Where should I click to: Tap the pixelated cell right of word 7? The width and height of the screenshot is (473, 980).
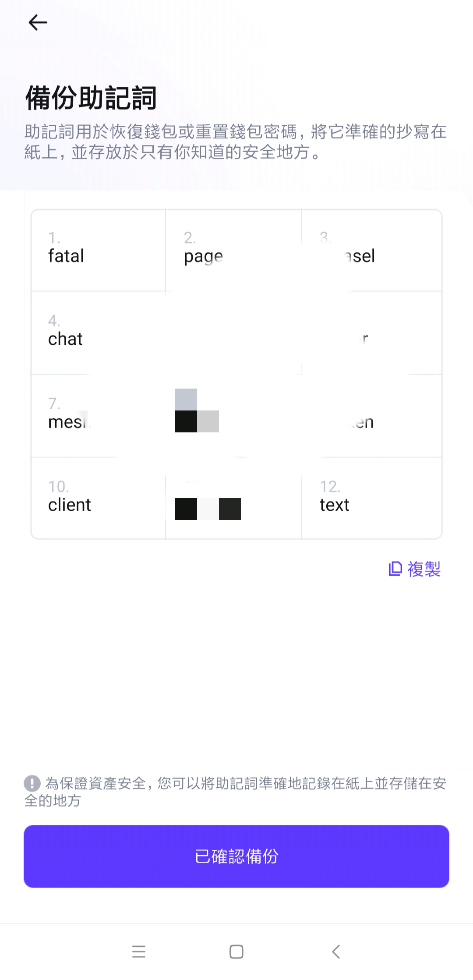233,416
